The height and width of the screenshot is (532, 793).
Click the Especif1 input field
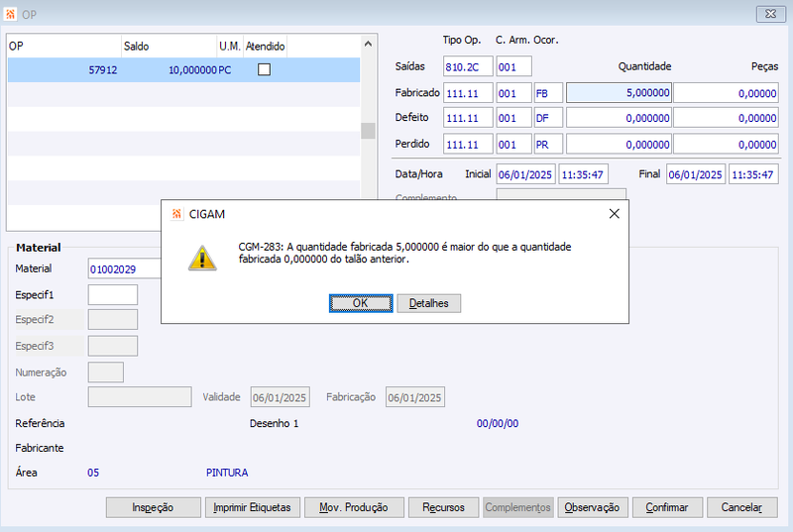(x=113, y=294)
